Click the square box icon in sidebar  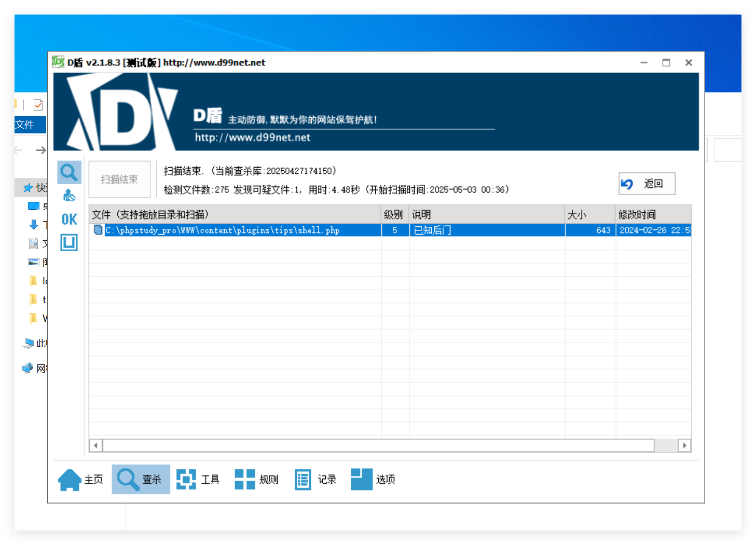[69, 242]
